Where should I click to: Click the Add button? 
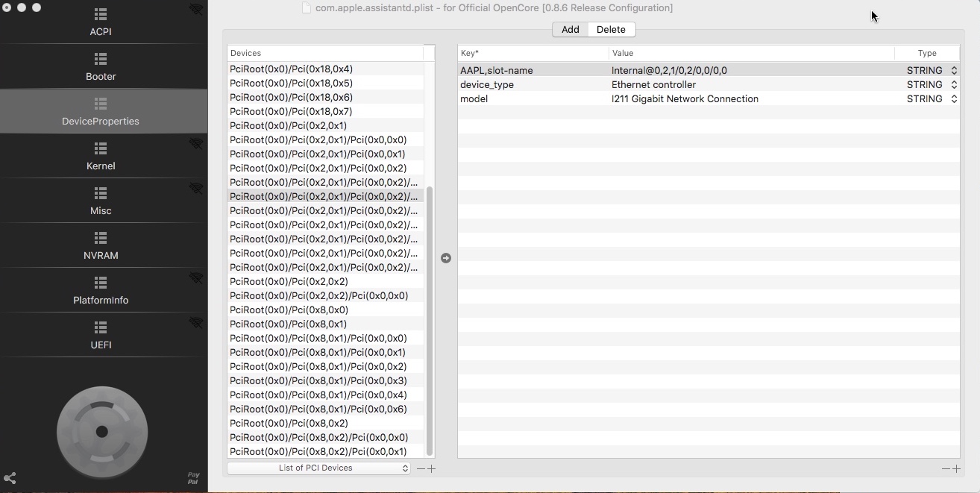[x=571, y=29]
